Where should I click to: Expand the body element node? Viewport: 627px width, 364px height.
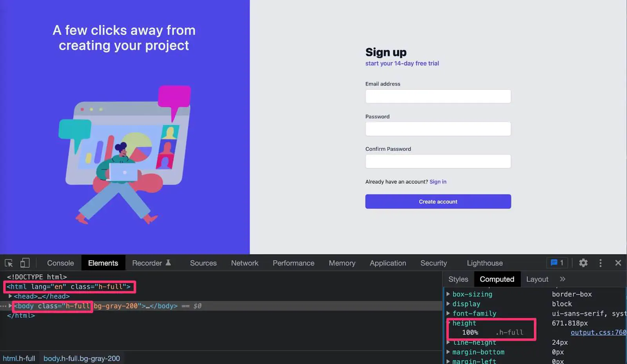(10, 306)
